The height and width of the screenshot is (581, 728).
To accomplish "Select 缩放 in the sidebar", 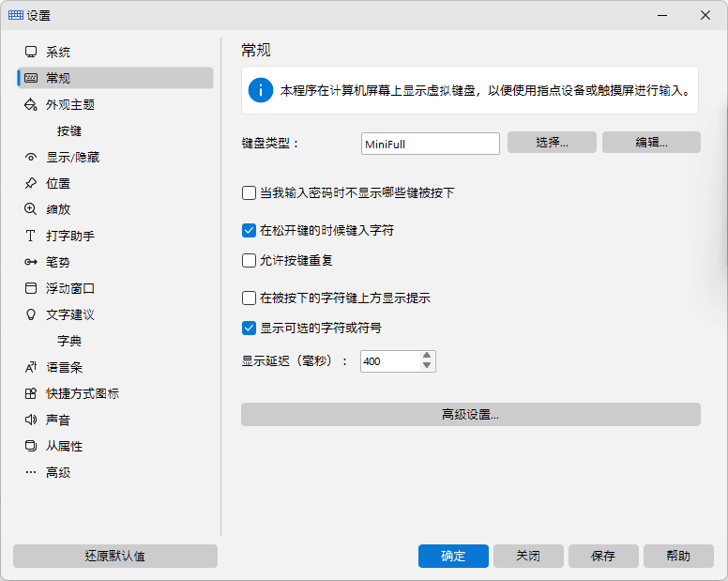I will pos(115,209).
